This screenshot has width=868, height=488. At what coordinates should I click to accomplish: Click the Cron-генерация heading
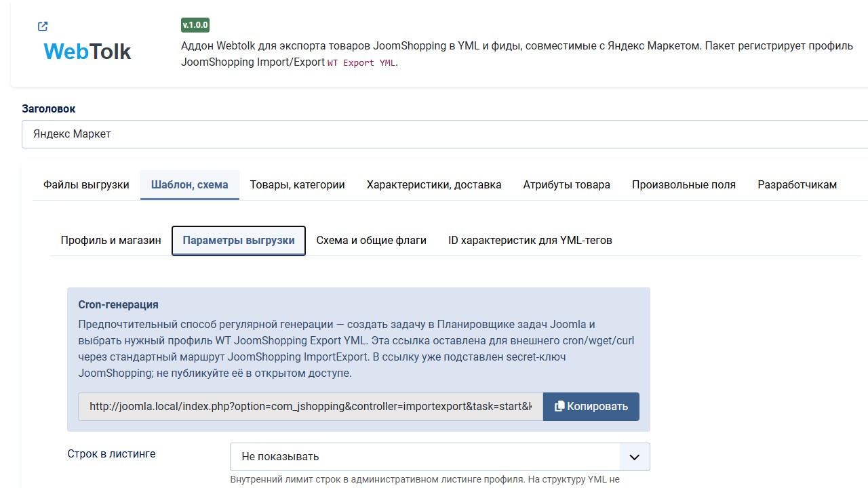point(119,305)
